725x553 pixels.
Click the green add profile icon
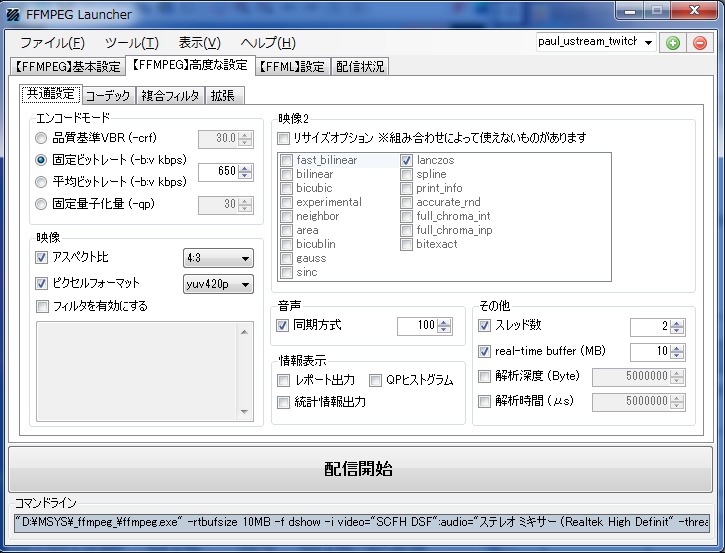point(673,43)
